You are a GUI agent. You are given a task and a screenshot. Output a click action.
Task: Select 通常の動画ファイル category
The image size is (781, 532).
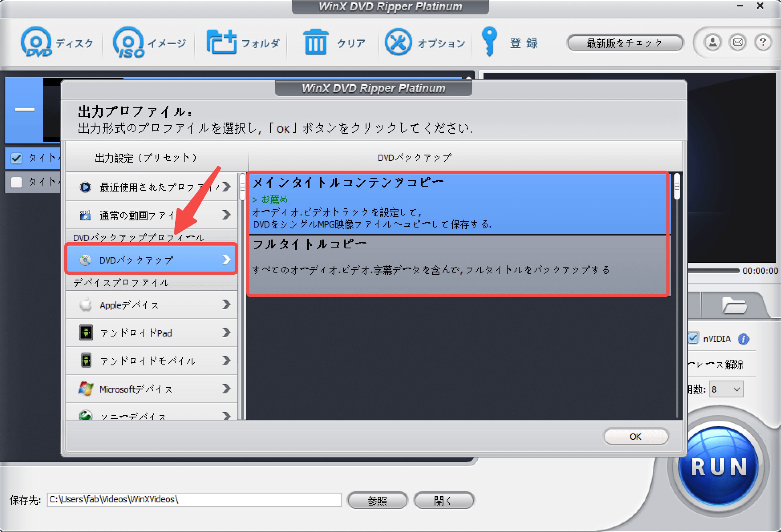[152, 215]
